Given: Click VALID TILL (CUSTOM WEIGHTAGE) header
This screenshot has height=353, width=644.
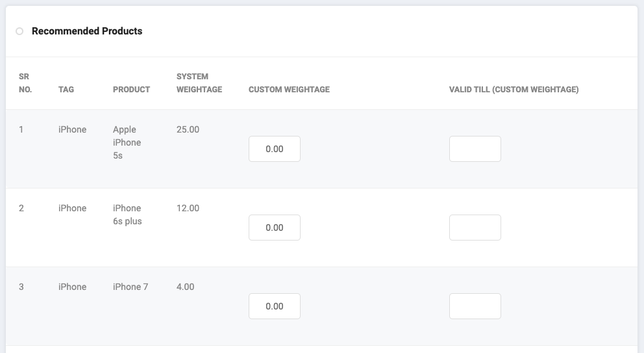Looking at the screenshot, I should pos(514,90).
